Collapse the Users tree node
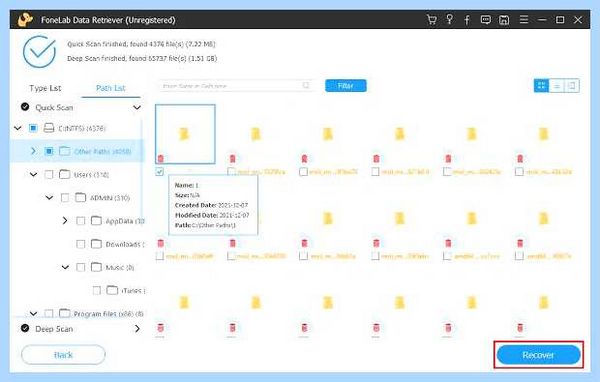Viewport: 600px width, 382px height. click(33, 175)
